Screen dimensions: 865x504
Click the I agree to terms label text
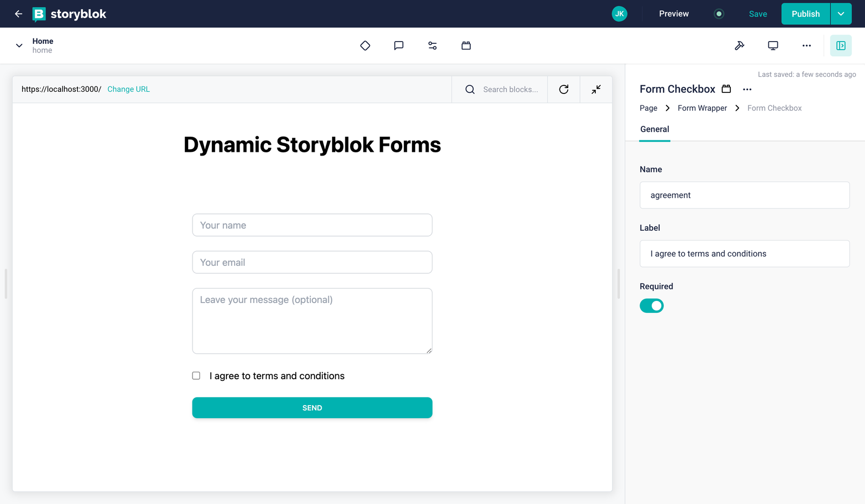tap(277, 376)
